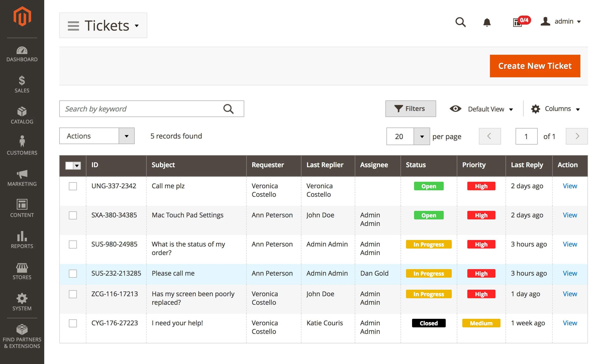The width and height of the screenshot is (603, 364).
Task: Check the CYG-176-27223 row checkbox
Action: click(73, 323)
